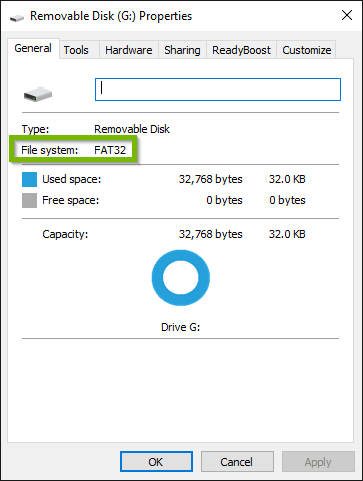Open the ReadyBoost tab

pos(241,50)
